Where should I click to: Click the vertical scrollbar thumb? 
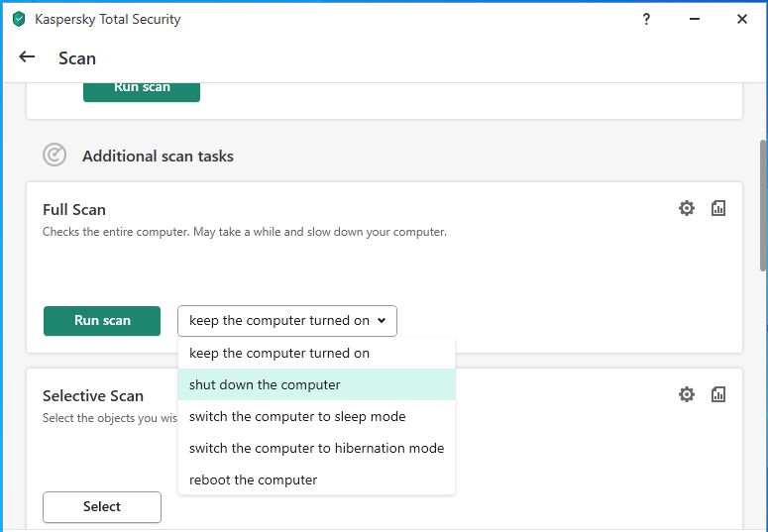point(762,203)
